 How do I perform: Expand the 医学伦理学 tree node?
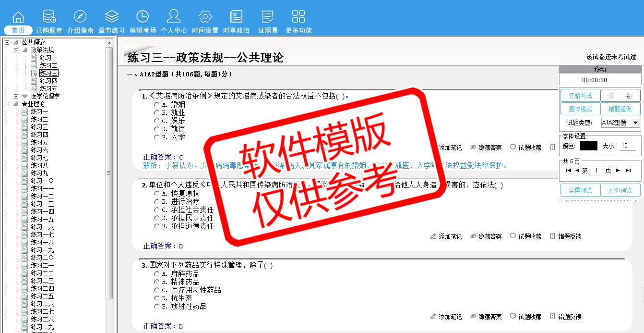pyautogui.click(x=16, y=96)
